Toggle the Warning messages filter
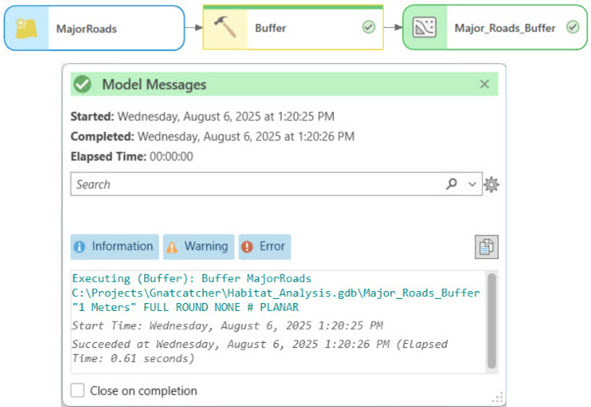This screenshot has width=591, height=407. [199, 247]
